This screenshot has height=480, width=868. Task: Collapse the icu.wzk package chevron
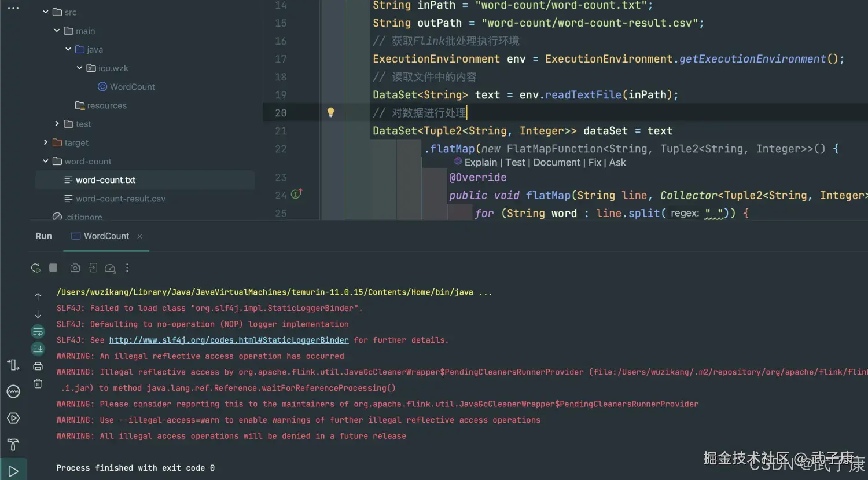click(80, 68)
